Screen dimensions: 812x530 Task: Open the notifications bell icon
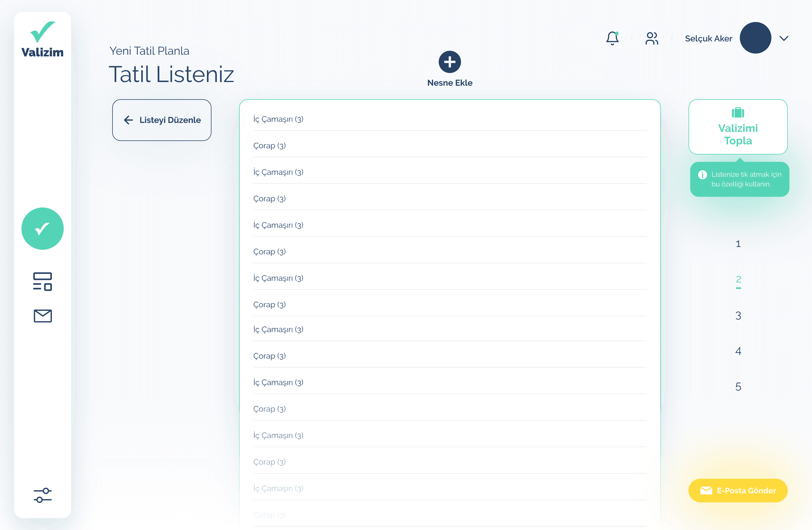click(x=612, y=38)
